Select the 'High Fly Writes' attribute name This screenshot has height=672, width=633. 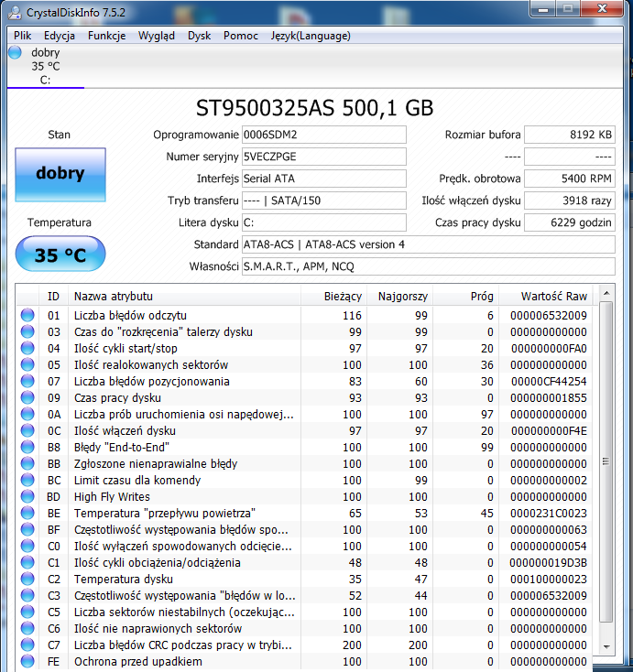(112, 497)
